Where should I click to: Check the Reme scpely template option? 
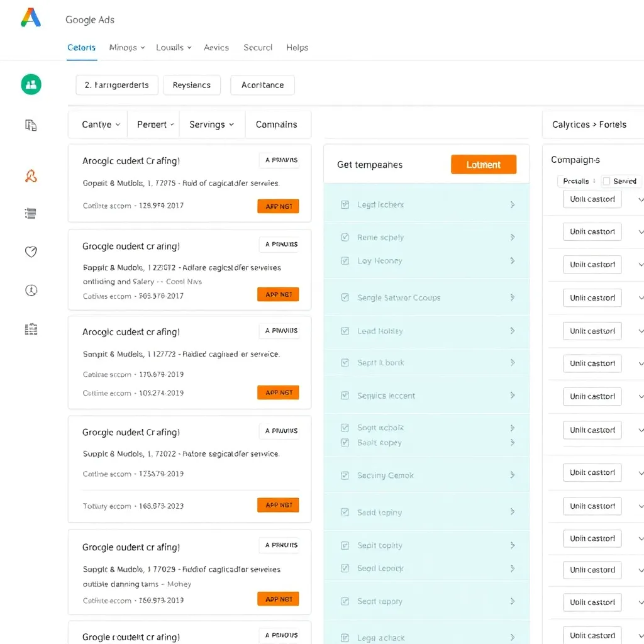[345, 237]
